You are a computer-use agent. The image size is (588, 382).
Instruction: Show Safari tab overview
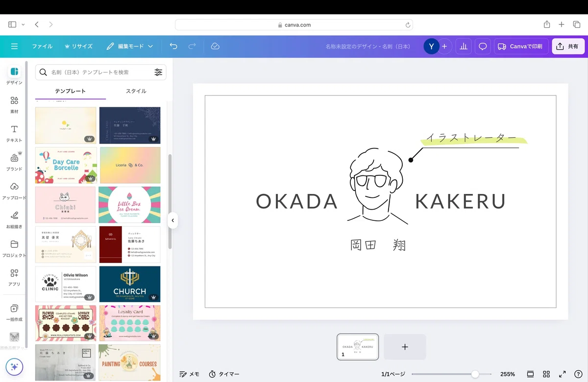[x=576, y=24]
